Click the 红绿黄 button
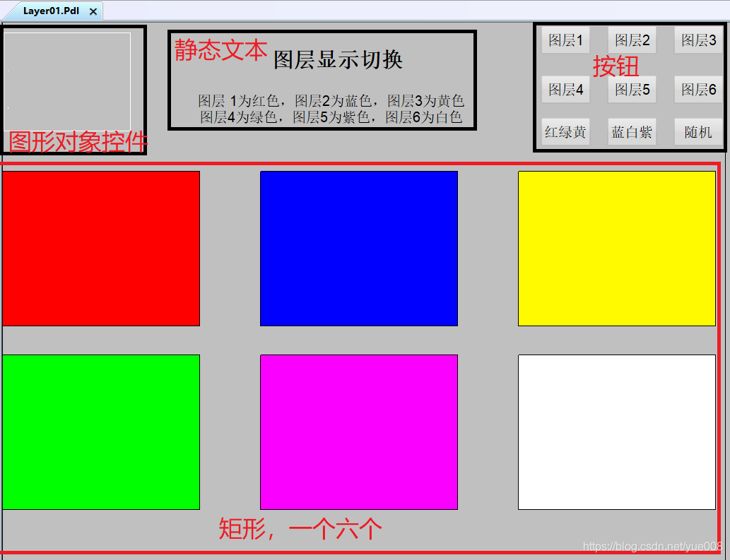730x560 pixels. [565, 132]
